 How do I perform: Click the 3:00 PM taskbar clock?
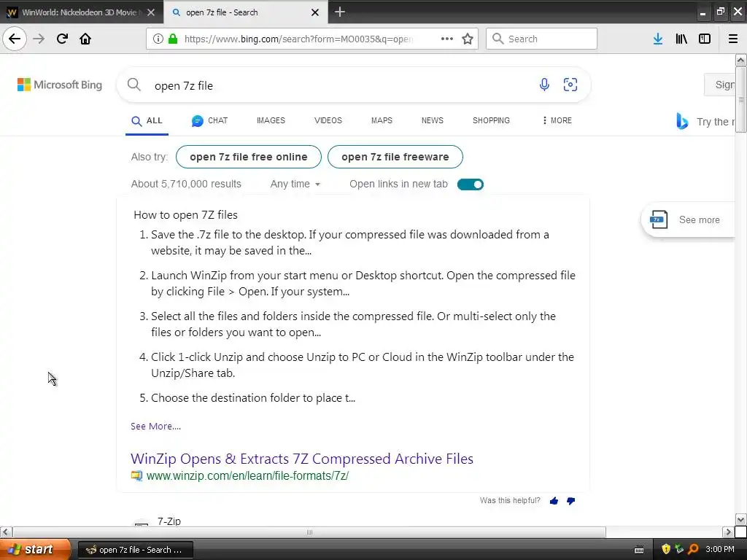[720, 549]
